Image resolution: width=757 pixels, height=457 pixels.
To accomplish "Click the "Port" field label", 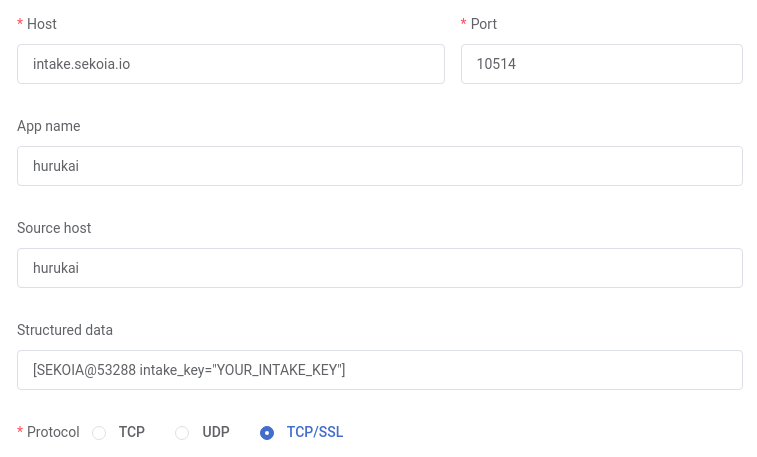I will coord(484,24).
